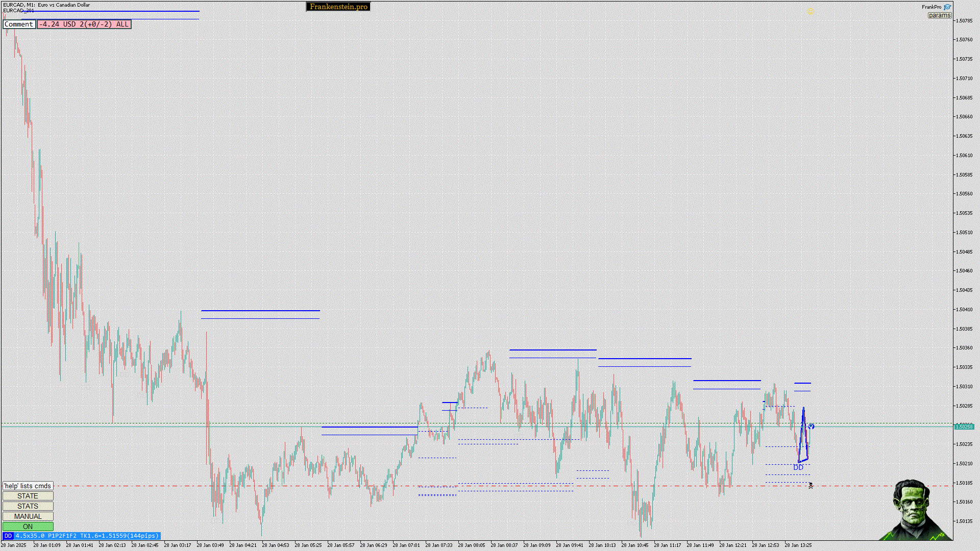Click the skull and crossbones marker
Viewport: 980px width, 551px height.
coord(811,485)
